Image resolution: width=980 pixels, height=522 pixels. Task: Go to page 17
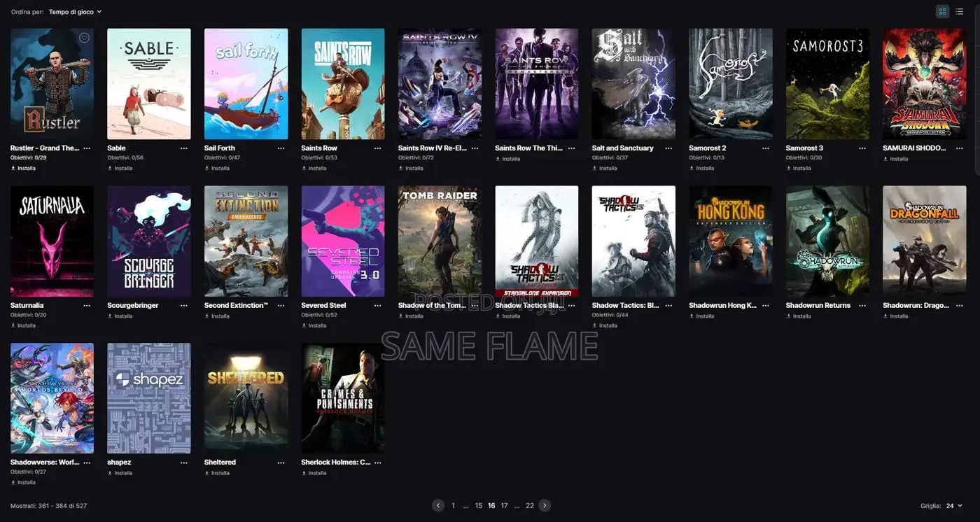(x=504, y=505)
